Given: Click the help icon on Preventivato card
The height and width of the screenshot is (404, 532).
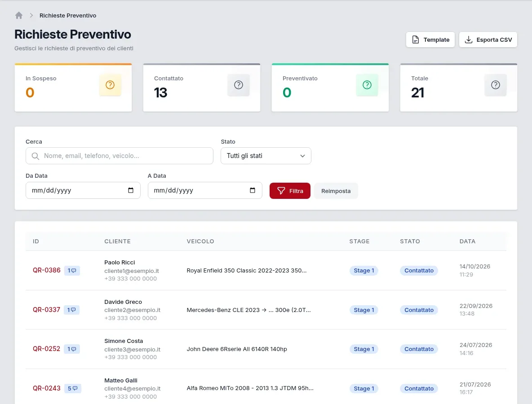Looking at the screenshot, I should (367, 85).
